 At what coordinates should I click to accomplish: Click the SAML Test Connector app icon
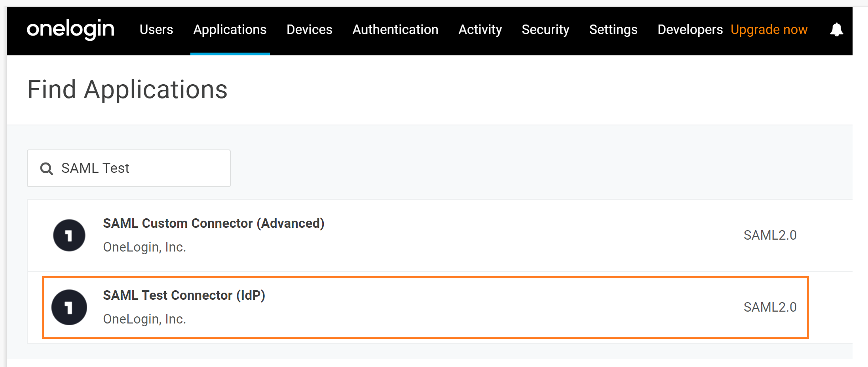pos(69,307)
